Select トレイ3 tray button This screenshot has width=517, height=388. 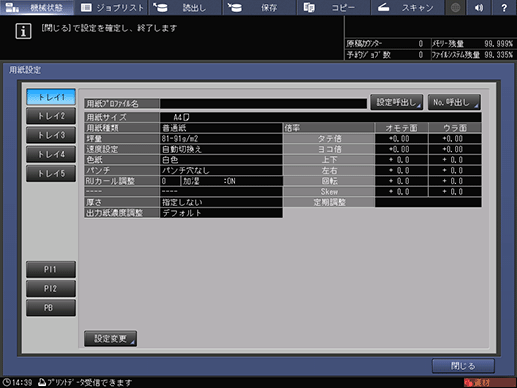[x=51, y=135]
